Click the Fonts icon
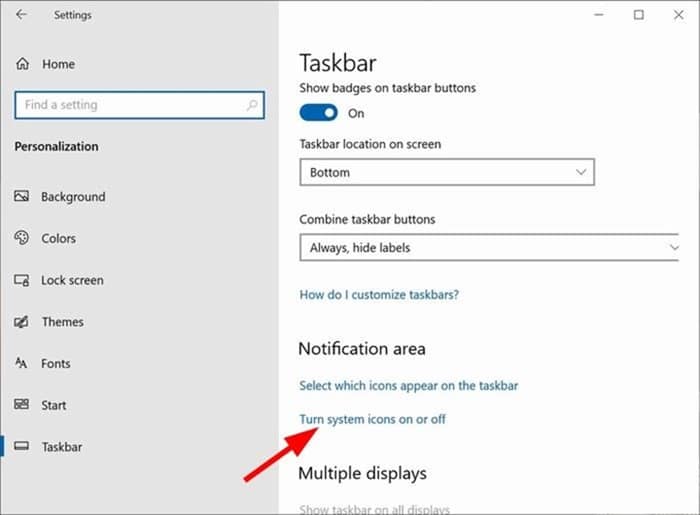The width and height of the screenshot is (700, 515). (21, 363)
